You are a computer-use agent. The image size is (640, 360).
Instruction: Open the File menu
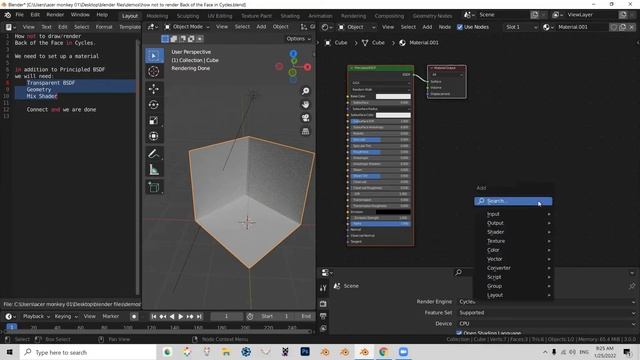20,15
